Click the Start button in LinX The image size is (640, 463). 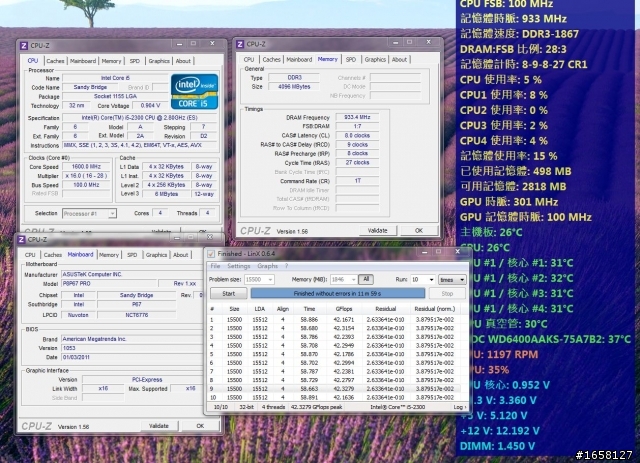click(229, 294)
